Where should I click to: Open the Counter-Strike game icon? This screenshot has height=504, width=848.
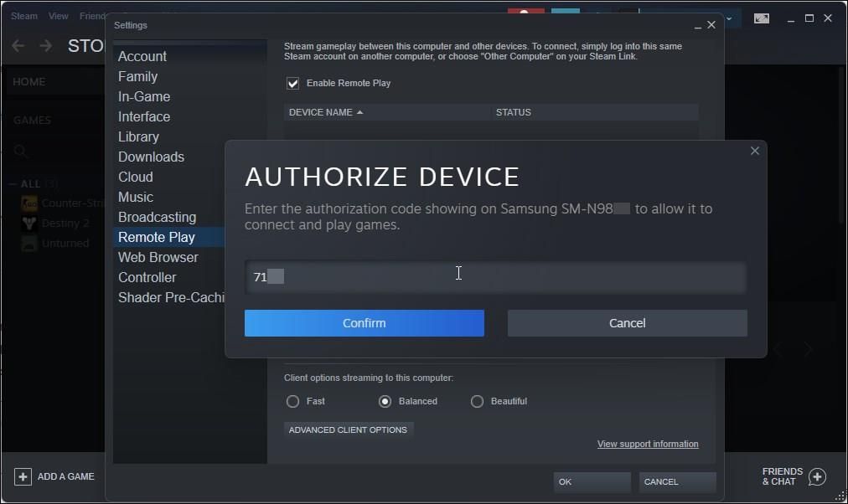pos(28,203)
